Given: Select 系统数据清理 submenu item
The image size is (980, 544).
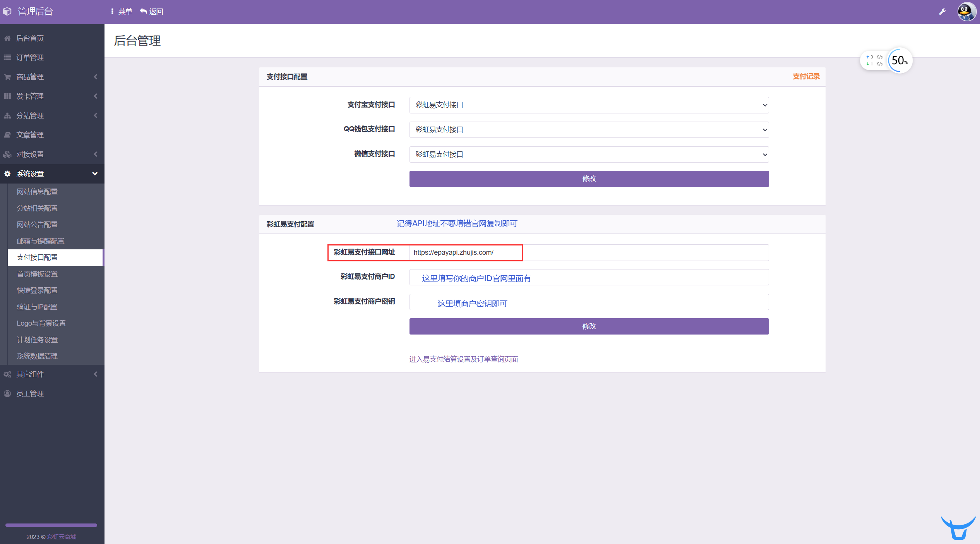Looking at the screenshot, I should [55, 356].
